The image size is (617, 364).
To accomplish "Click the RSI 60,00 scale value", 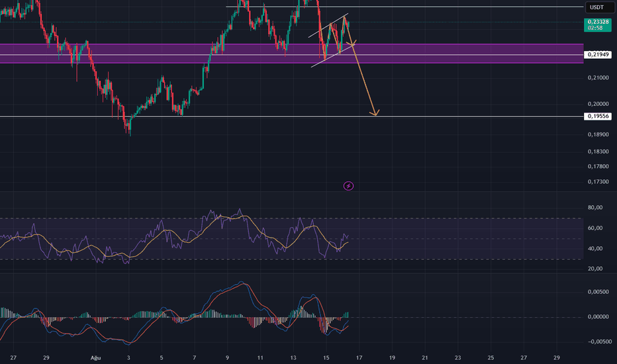I will tap(595, 228).
